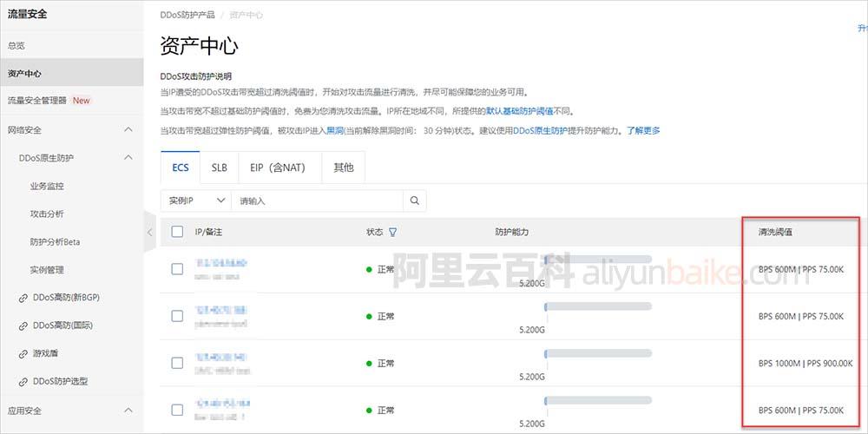Click the 防护能力 column header
Image resolution: width=868 pixels, height=434 pixels.
(511, 233)
